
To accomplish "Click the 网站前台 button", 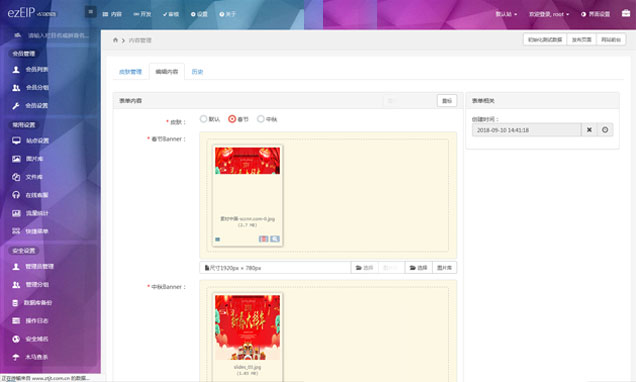I will click(x=611, y=40).
